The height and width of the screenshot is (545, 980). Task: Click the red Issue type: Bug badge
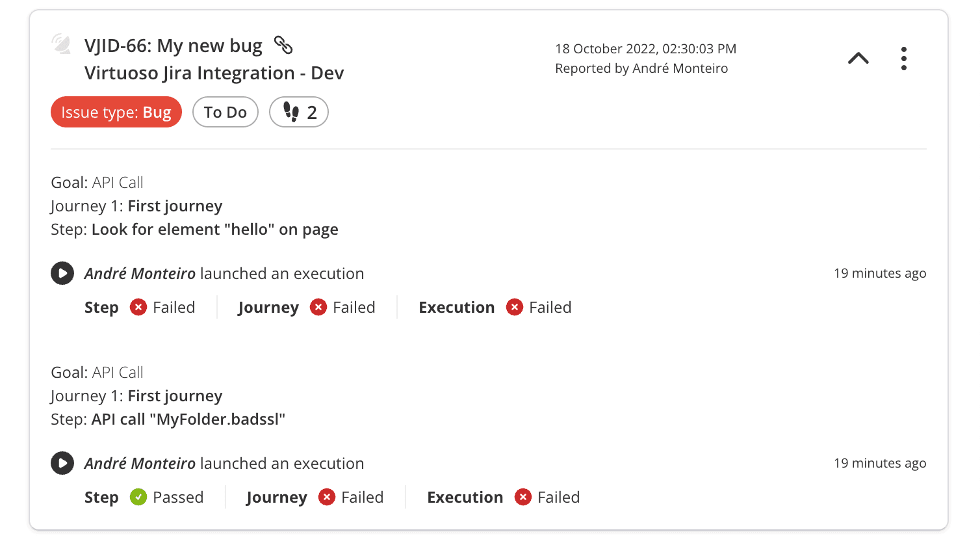116,112
